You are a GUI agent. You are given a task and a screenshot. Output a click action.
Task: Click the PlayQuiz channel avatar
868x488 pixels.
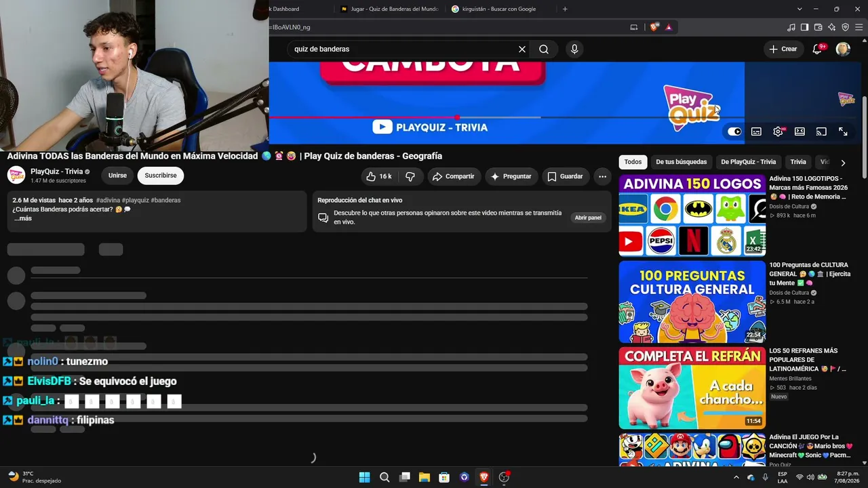[x=16, y=175]
